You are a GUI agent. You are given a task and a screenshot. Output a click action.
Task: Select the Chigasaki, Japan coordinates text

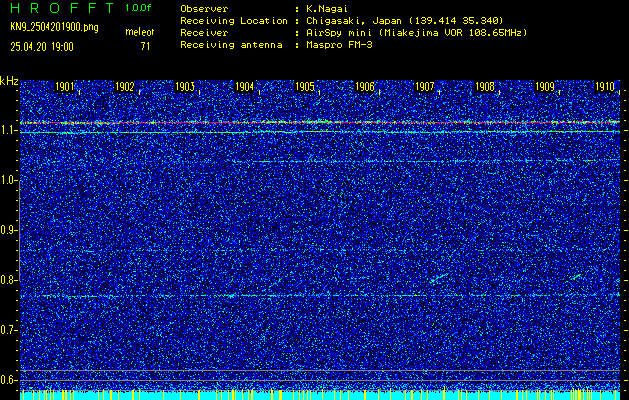coord(404,20)
